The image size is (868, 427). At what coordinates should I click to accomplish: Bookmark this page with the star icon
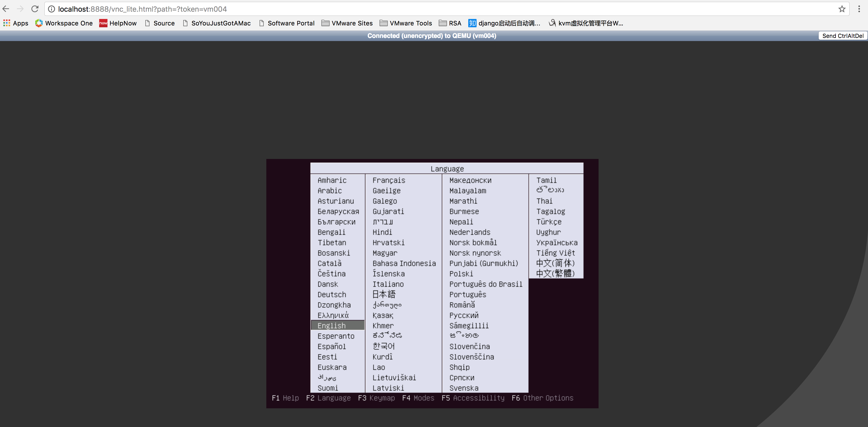842,9
